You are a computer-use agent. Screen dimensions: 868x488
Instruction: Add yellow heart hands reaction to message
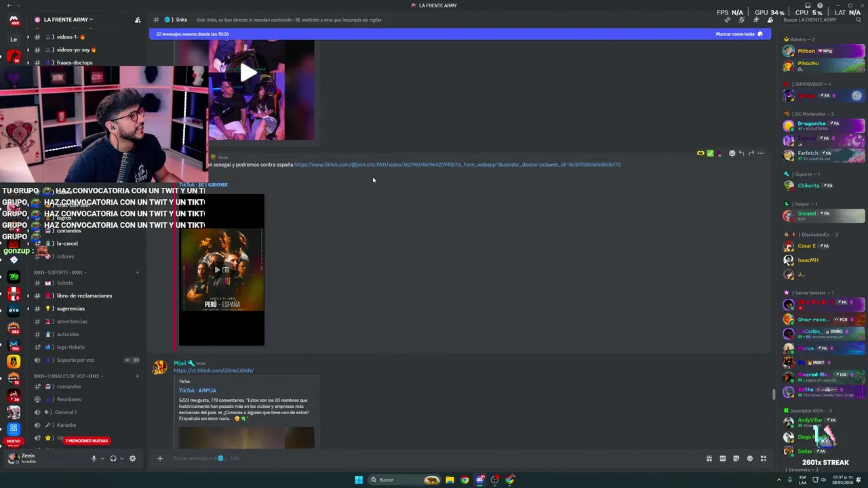pos(701,153)
